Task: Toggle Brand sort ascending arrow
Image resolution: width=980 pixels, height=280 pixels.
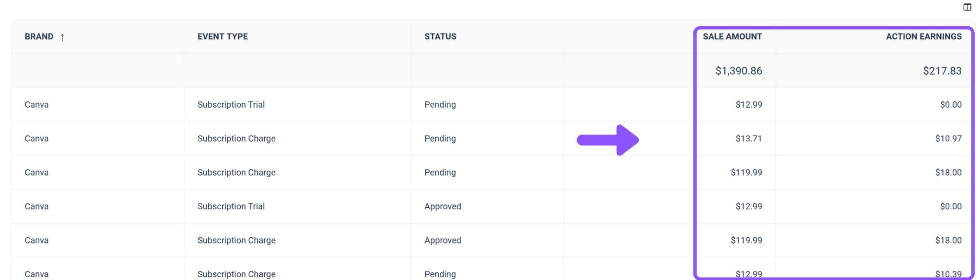Action: (62, 37)
